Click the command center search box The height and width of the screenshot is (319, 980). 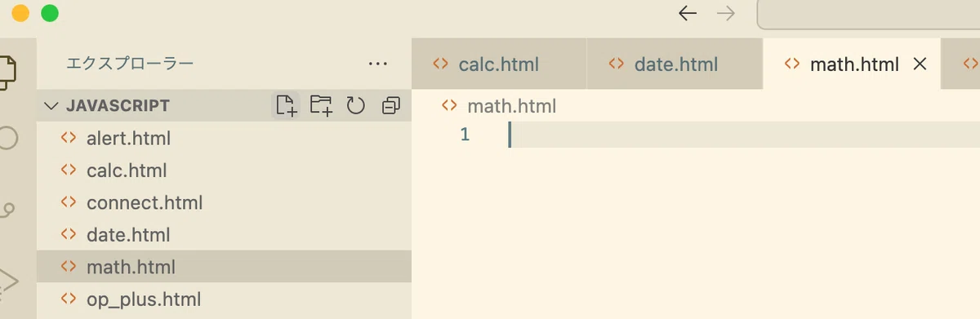click(x=868, y=14)
